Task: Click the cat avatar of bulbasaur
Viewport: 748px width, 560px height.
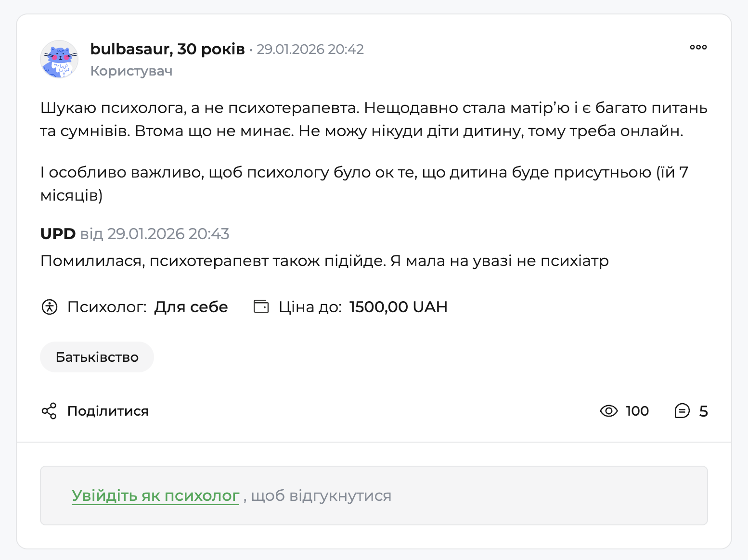Action: click(59, 59)
